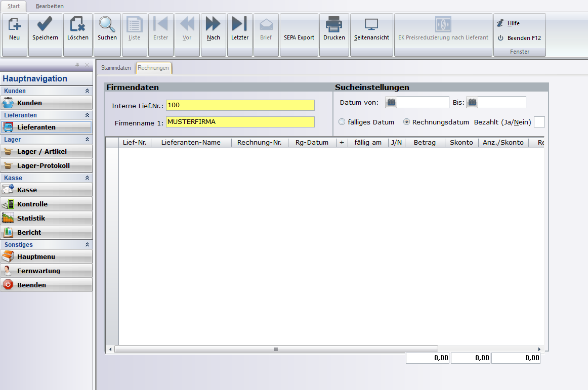Open calendar picker for Datum von

pyautogui.click(x=391, y=103)
